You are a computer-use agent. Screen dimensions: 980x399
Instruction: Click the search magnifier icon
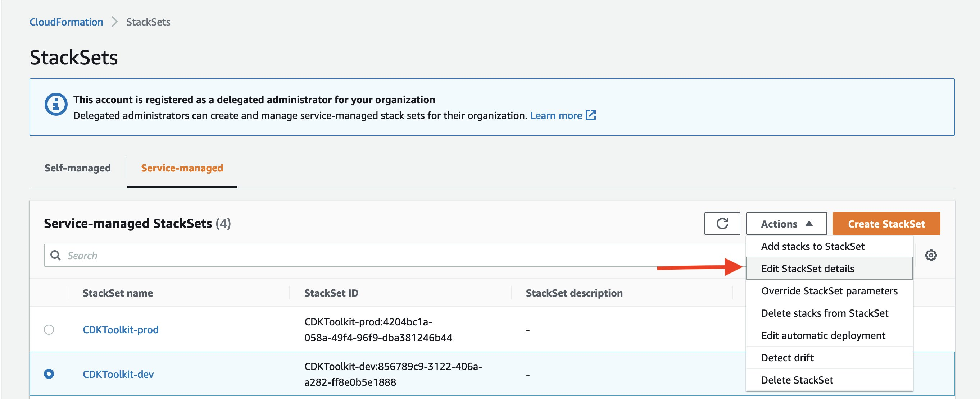tap(56, 255)
